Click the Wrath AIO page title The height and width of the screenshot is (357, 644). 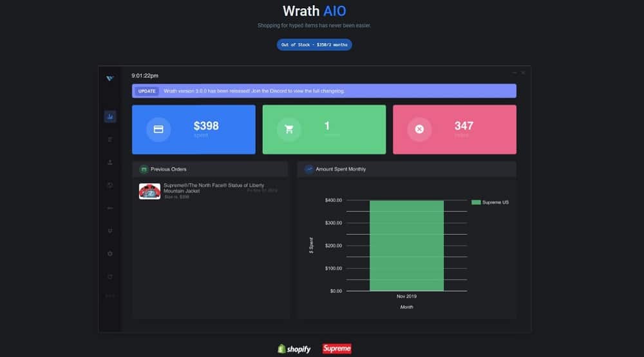click(x=314, y=11)
